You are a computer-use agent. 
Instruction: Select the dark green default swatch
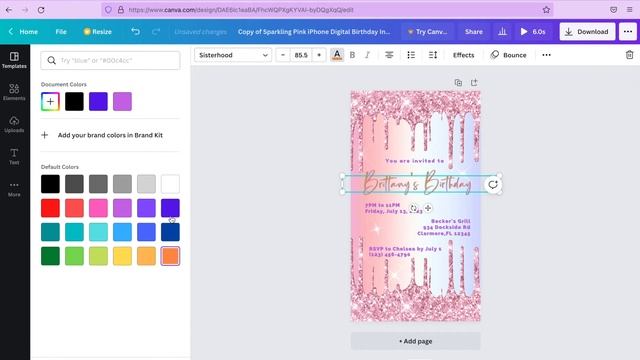coord(50,256)
